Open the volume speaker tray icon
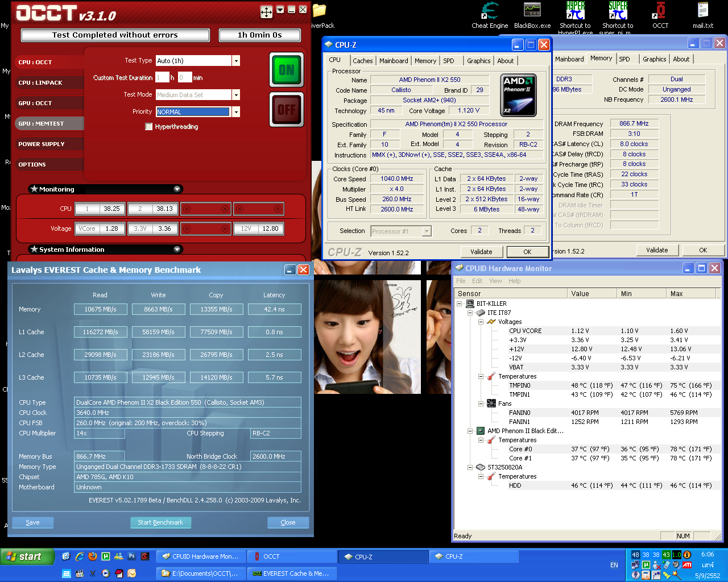 click(x=677, y=565)
